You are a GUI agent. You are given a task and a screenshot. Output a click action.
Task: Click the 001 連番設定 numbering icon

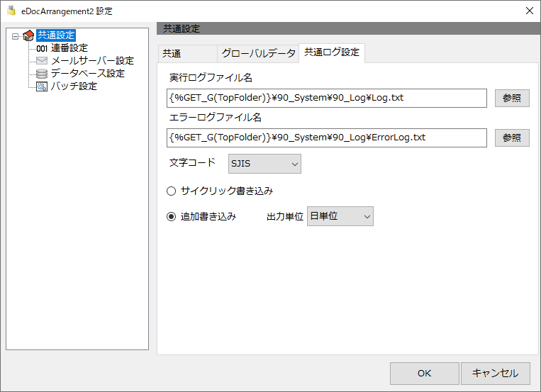click(42, 48)
